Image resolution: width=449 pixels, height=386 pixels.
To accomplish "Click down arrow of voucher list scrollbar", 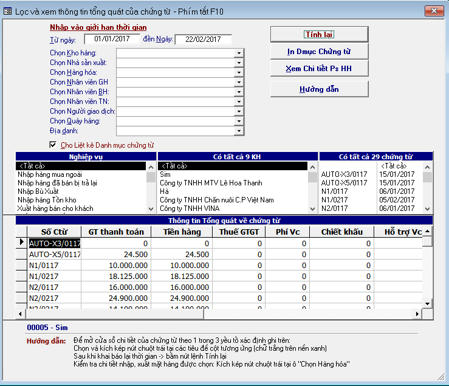I will pyautogui.click(x=428, y=209).
